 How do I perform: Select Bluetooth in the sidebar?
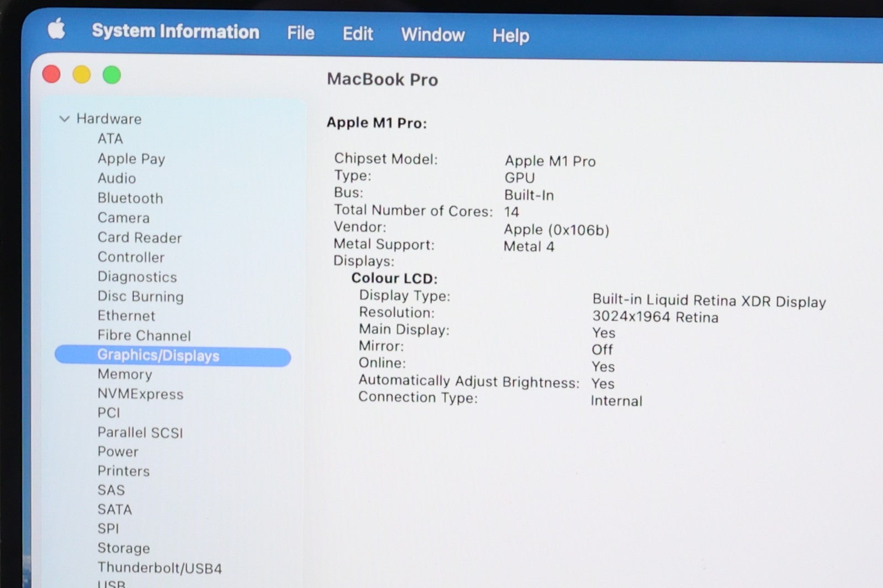coord(130,198)
